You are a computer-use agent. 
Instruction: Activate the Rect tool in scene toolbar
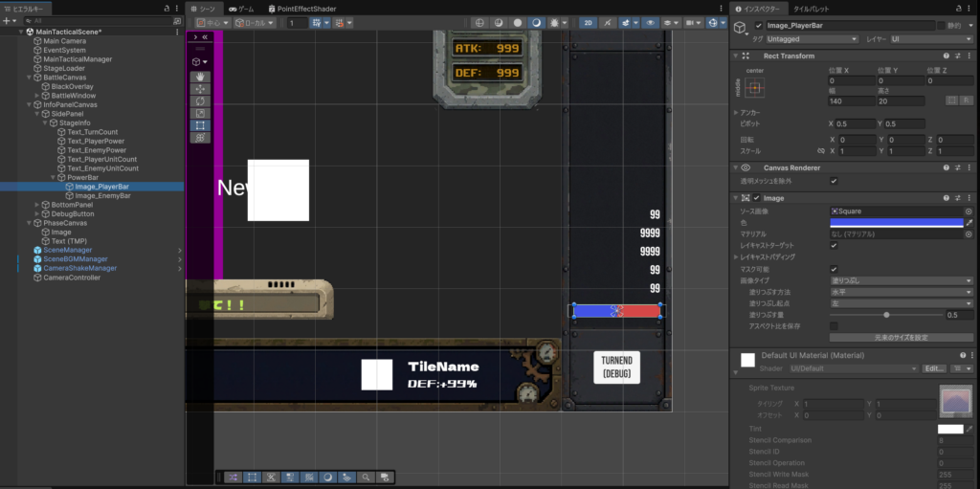tap(201, 125)
